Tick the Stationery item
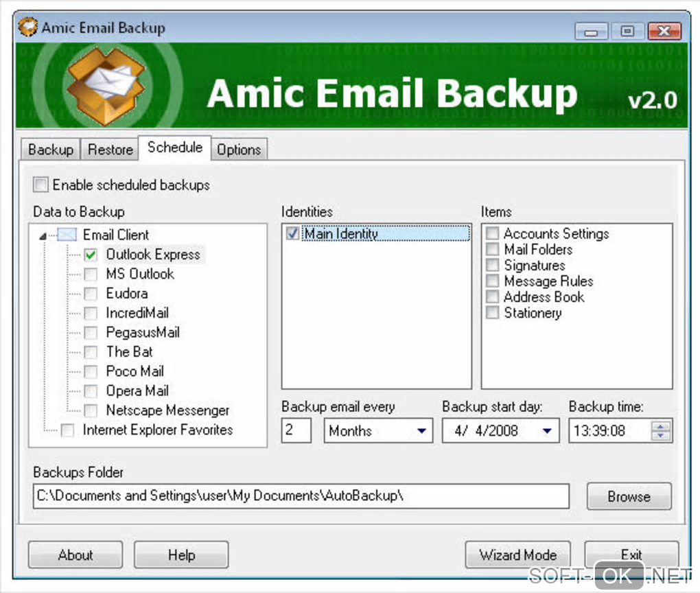The height and width of the screenshot is (593, 700). point(493,312)
